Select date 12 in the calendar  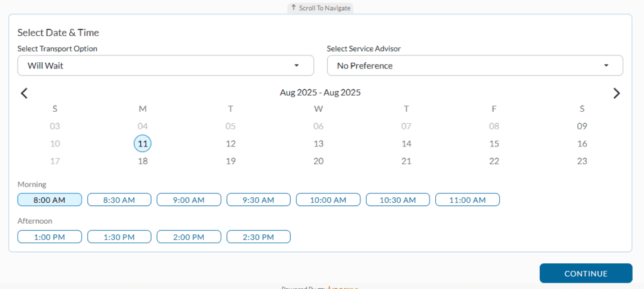(x=231, y=144)
